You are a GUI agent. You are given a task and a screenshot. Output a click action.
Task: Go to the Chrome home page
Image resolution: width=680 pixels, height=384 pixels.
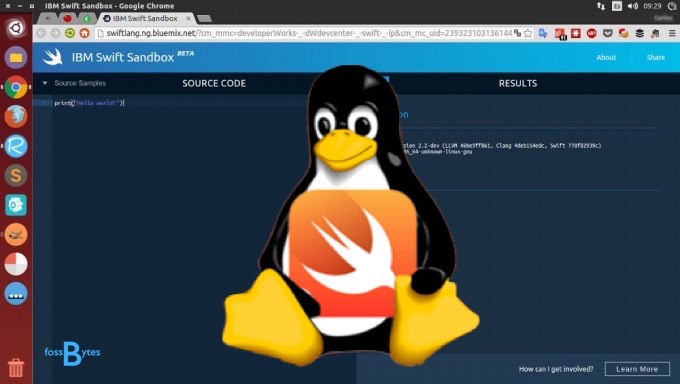[x=85, y=33]
